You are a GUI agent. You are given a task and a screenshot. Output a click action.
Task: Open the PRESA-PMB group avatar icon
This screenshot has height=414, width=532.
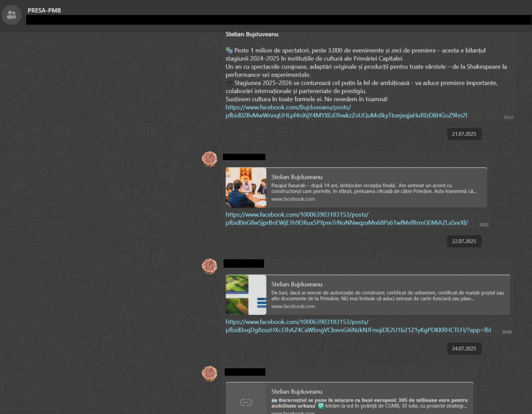click(12, 15)
